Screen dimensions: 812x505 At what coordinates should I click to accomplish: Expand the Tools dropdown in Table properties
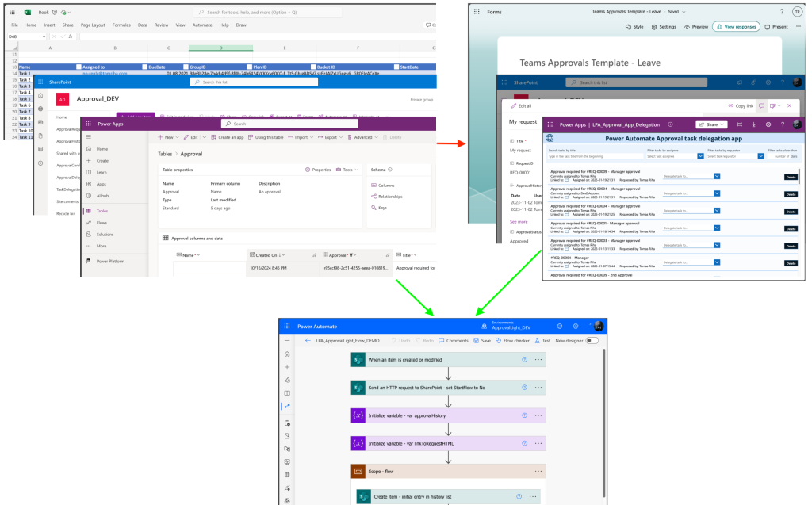coord(356,170)
